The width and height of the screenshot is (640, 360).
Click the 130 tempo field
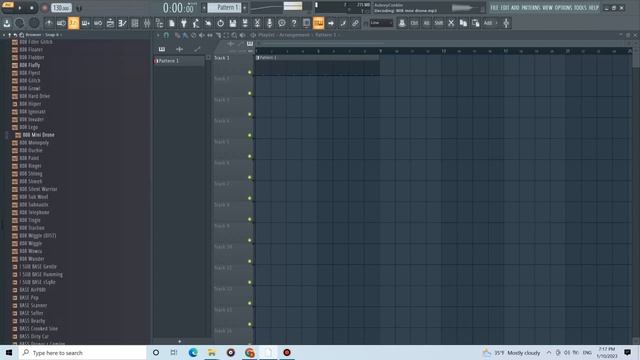(61, 8)
